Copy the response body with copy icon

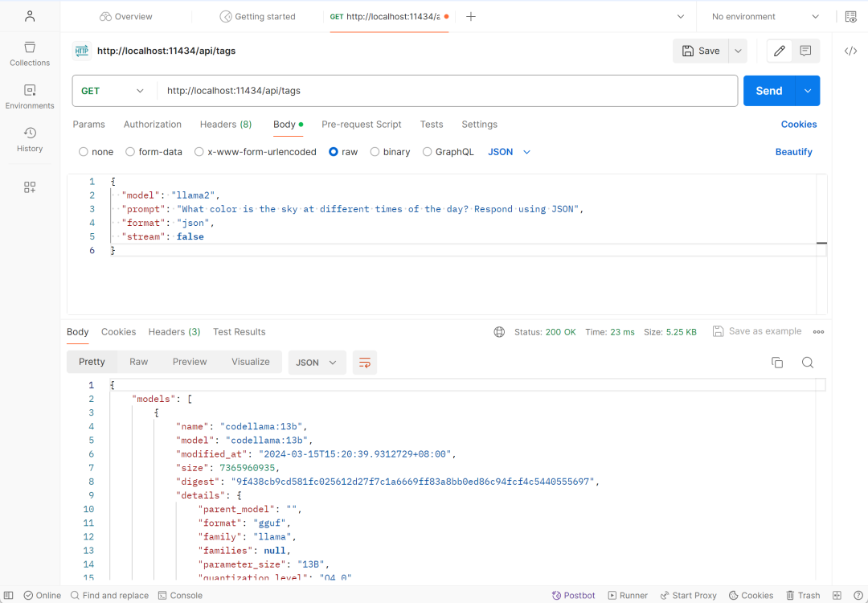[777, 363]
